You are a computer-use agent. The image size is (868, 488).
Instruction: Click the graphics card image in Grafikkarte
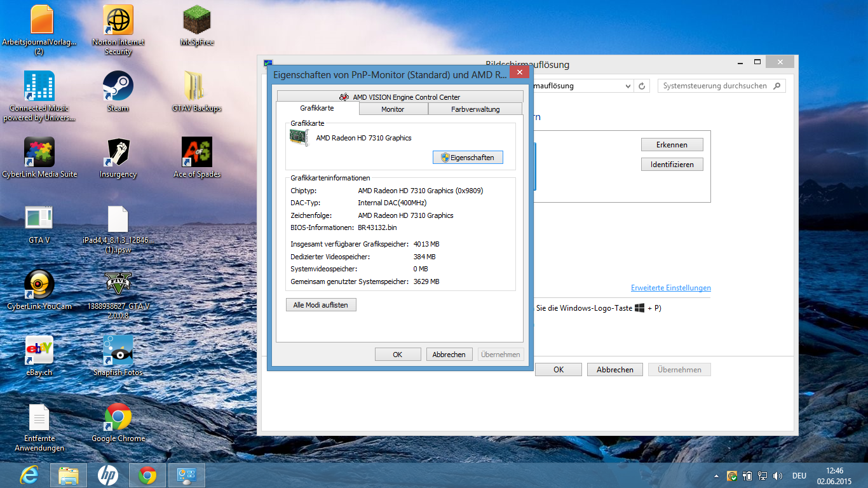[299, 138]
